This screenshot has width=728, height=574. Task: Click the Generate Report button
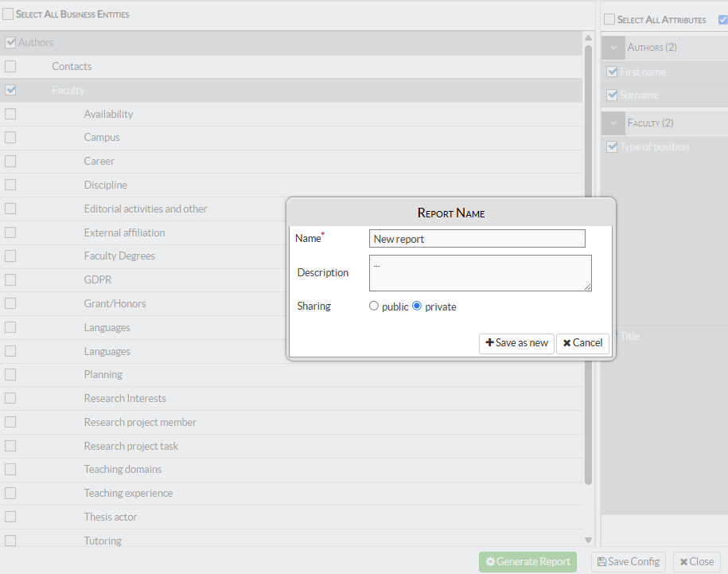528,561
